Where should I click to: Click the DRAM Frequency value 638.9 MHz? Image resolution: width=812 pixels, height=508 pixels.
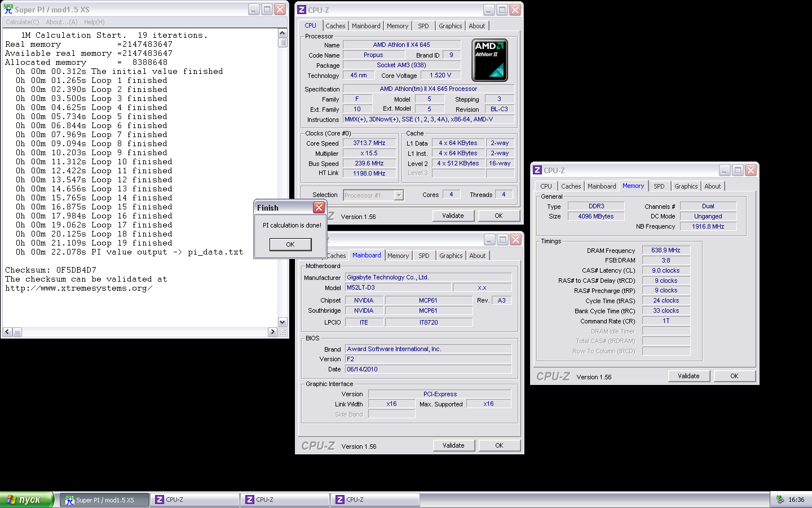[666, 250]
